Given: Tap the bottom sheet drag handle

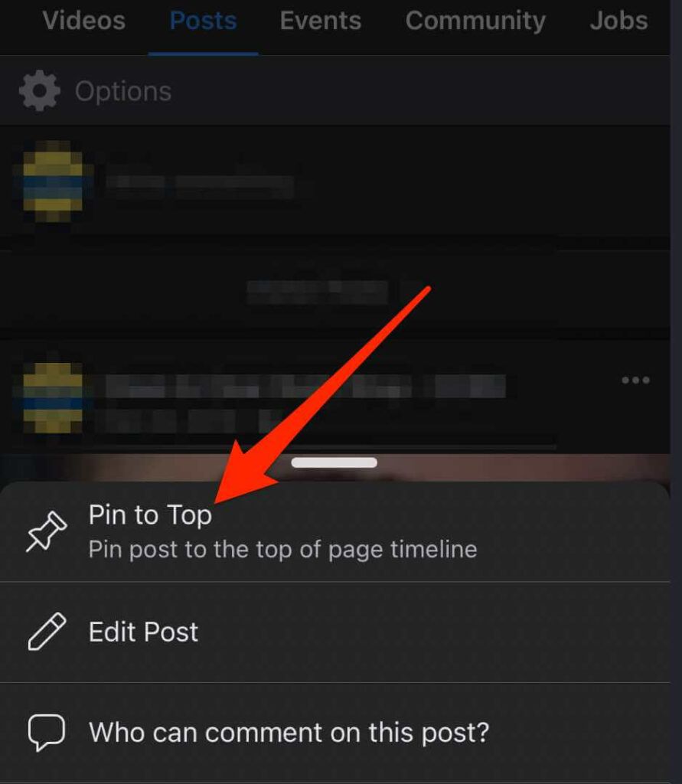Looking at the screenshot, I should coord(334,462).
